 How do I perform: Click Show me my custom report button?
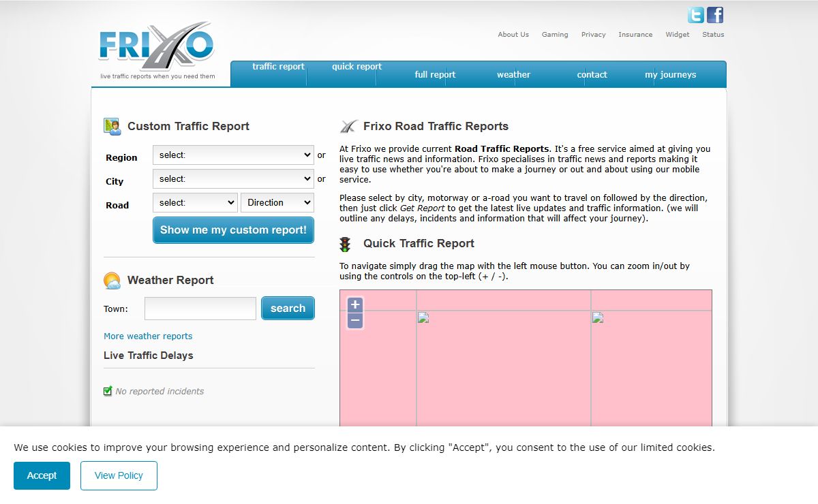(233, 230)
